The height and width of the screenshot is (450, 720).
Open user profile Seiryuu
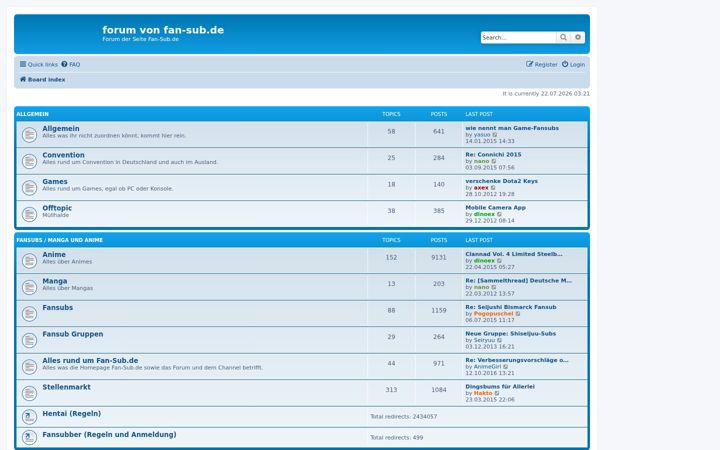(484, 340)
